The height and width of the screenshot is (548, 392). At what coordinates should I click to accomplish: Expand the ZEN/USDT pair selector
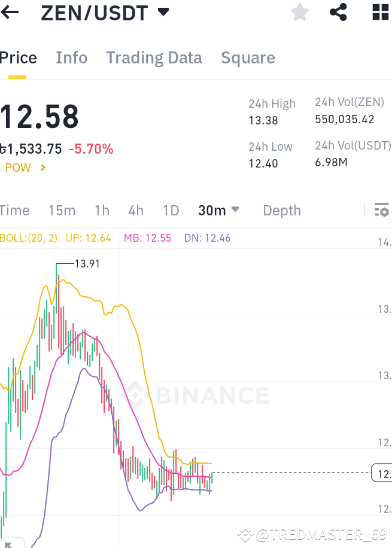click(x=163, y=11)
